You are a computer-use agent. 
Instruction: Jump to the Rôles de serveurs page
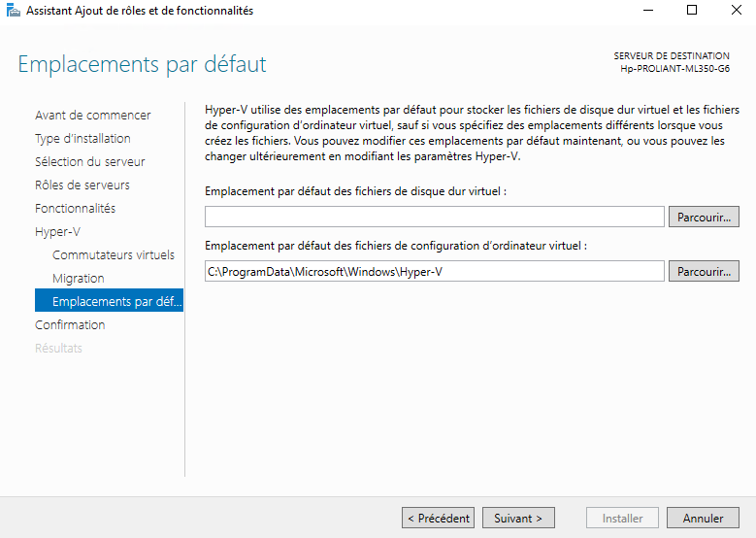click(82, 185)
